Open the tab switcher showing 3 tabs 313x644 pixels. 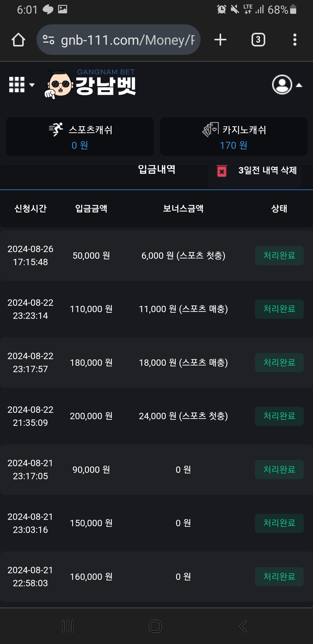pyautogui.click(x=258, y=40)
